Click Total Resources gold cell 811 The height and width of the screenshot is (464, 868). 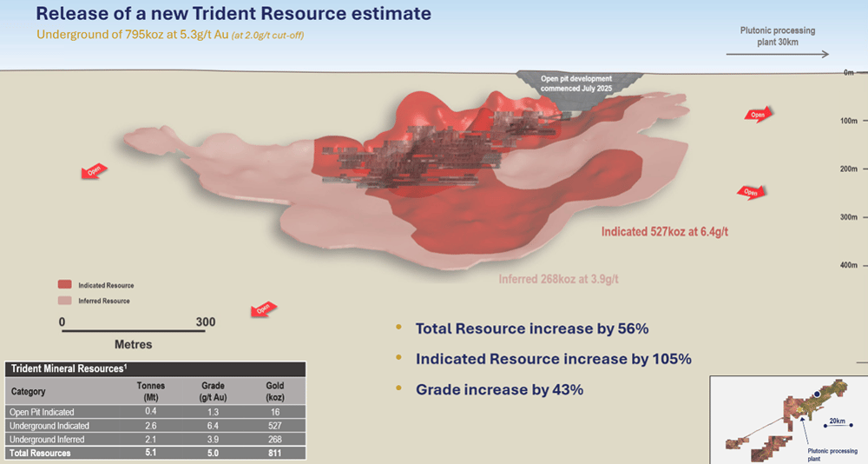point(275,454)
